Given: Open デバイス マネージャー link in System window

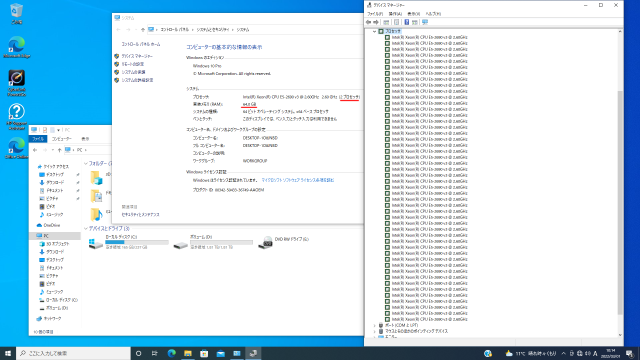Looking at the screenshot, I should tap(137, 56).
